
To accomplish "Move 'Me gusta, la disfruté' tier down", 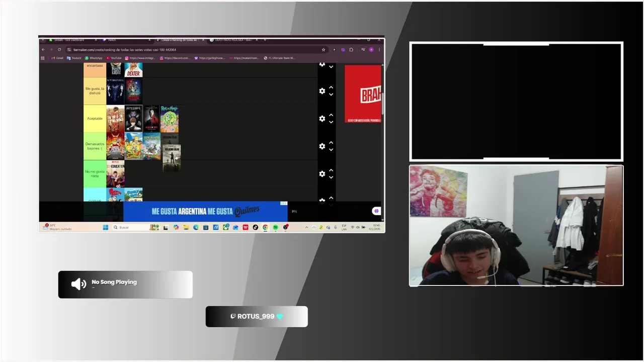I will coord(331,95).
